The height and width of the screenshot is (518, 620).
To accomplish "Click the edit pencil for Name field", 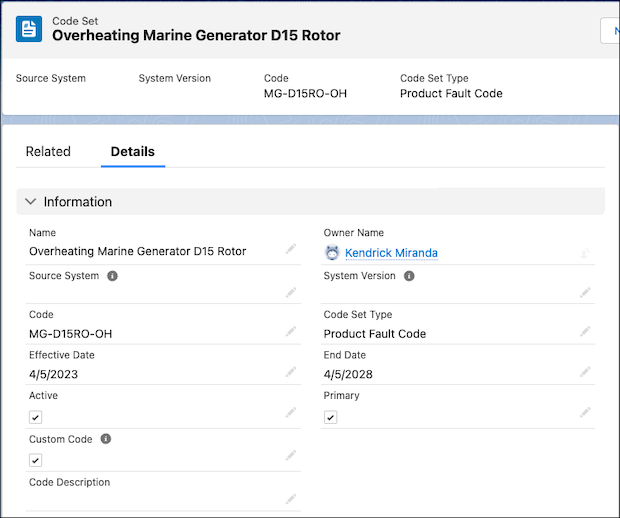I will point(290,249).
